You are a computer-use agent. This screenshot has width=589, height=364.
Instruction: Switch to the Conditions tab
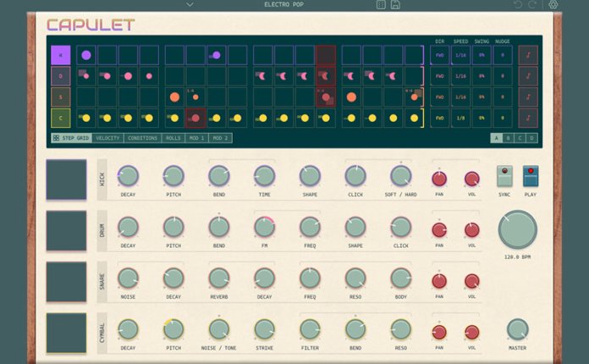tap(142, 138)
